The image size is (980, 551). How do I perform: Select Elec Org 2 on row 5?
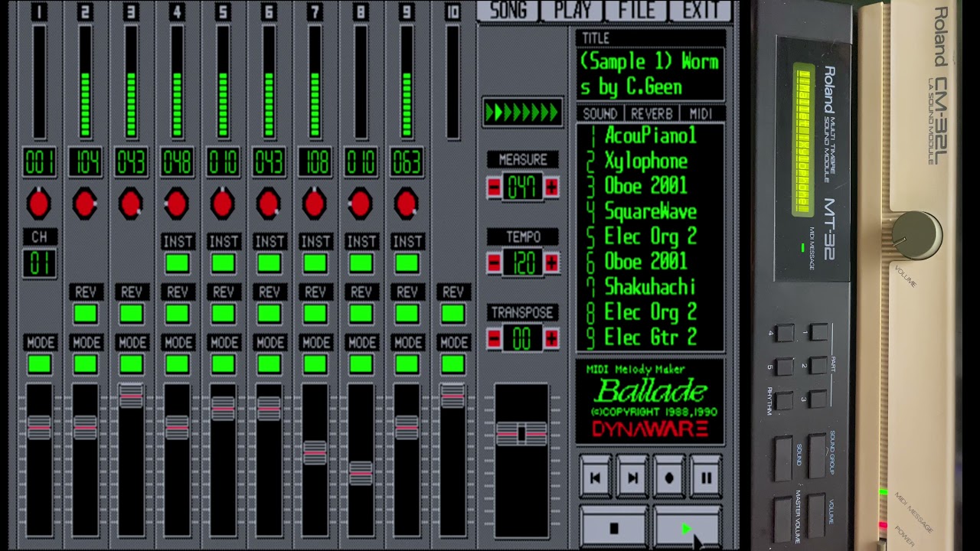tap(651, 236)
